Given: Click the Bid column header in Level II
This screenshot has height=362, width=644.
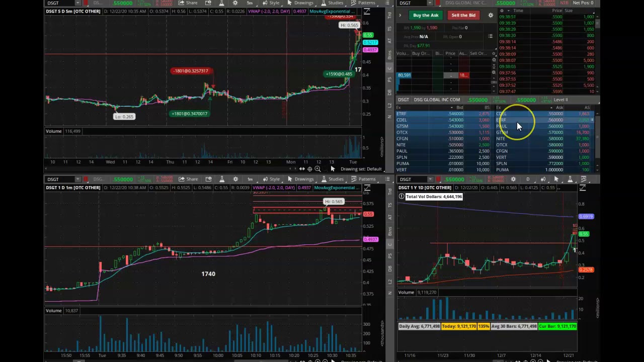Looking at the screenshot, I should [459, 108].
